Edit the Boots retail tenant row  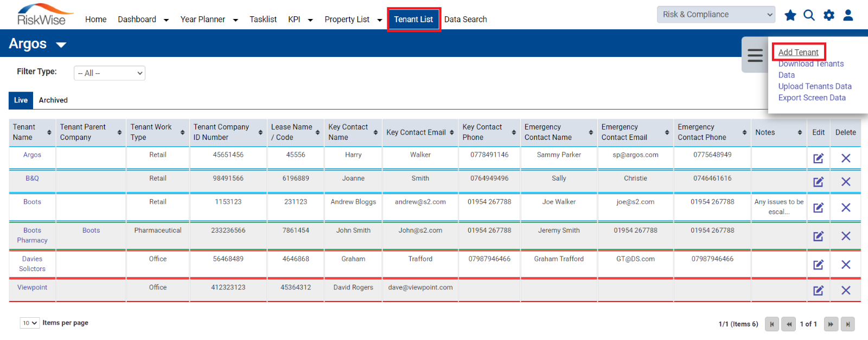(x=818, y=208)
